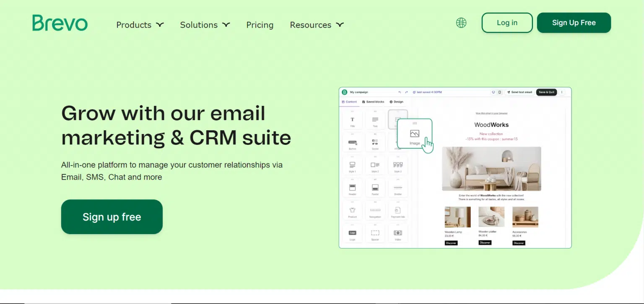The image size is (644, 304).
Task: Toggle mobile preview in editor header
Action: click(x=499, y=92)
